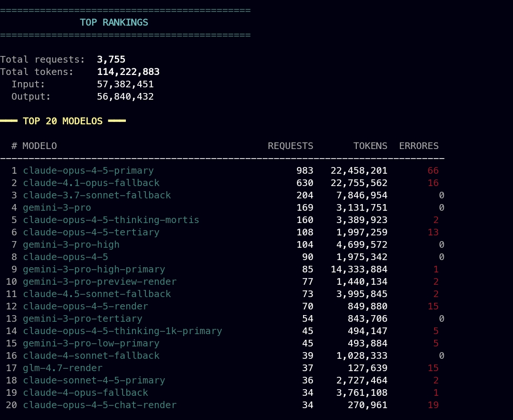Click the tokens value 493,884
Viewport: 513px width, 420px height.
pos(367,344)
